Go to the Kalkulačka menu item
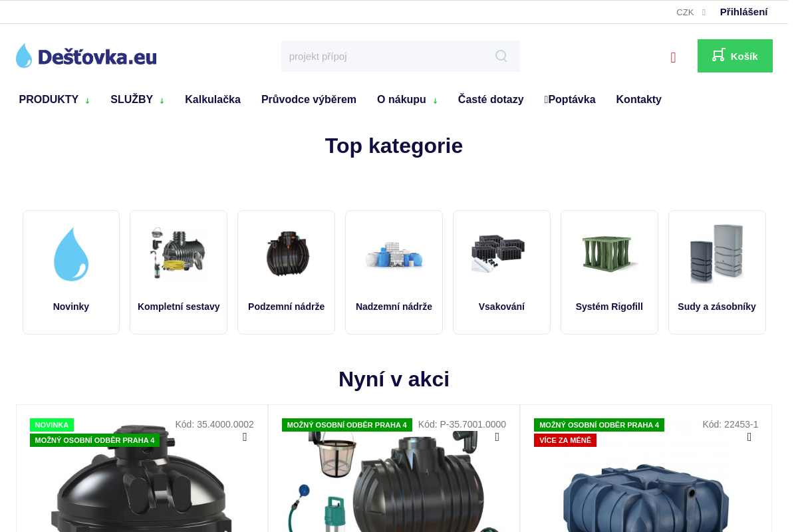 pyautogui.click(x=213, y=100)
